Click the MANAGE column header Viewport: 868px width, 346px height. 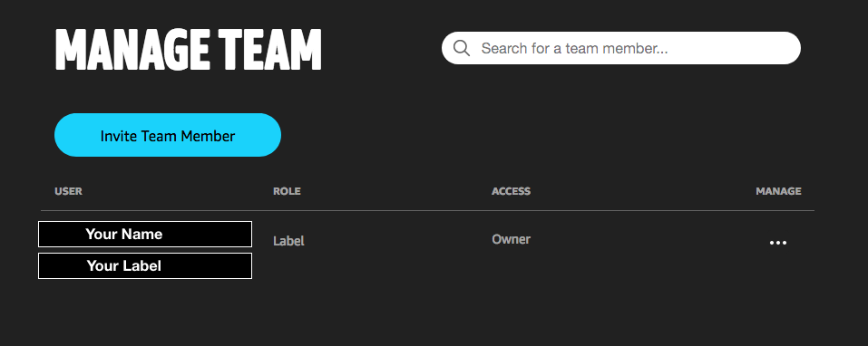pyautogui.click(x=778, y=191)
